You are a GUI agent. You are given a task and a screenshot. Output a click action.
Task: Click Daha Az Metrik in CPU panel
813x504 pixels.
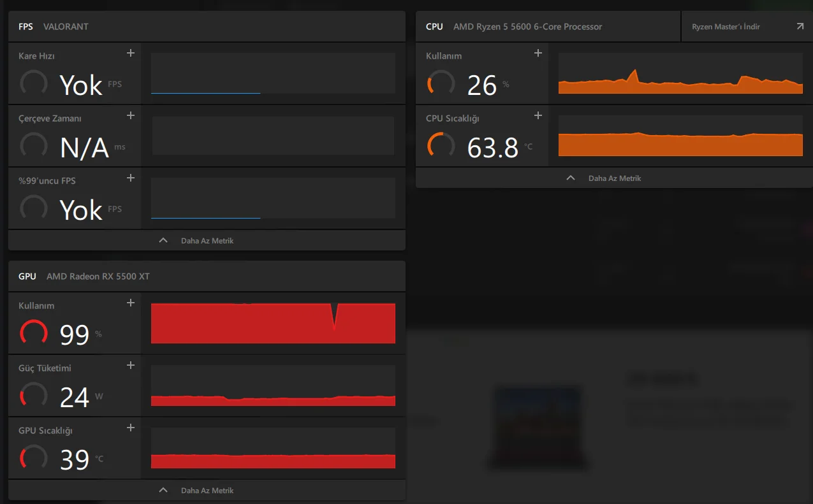(615, 178)
